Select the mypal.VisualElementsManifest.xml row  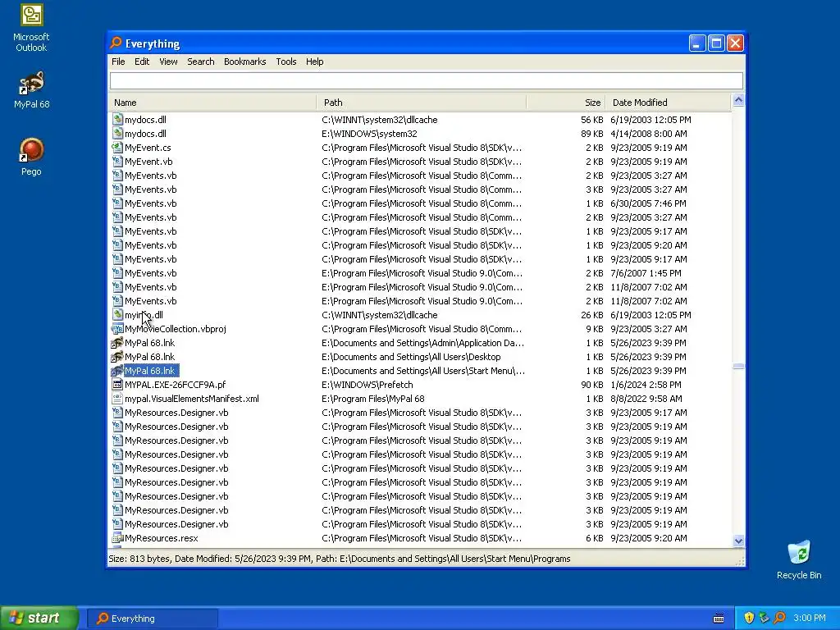point(419,398)
